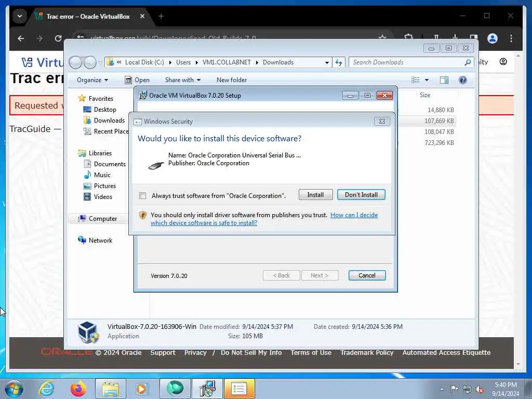Expand the Share with menu
The image size is (532, 399).
tap(182, 80)
